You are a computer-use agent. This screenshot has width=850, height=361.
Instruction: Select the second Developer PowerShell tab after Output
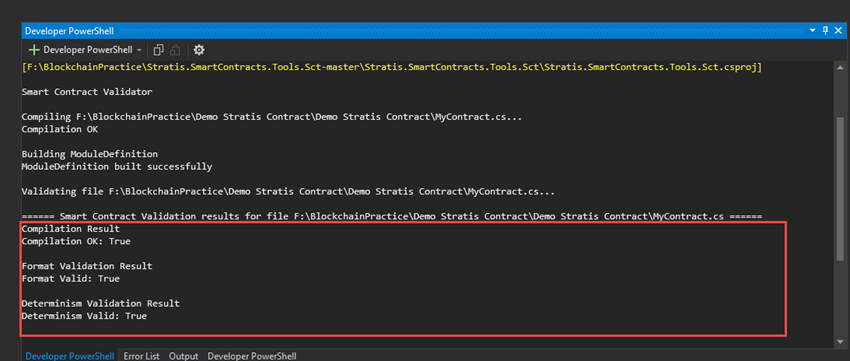coord(252,356)
